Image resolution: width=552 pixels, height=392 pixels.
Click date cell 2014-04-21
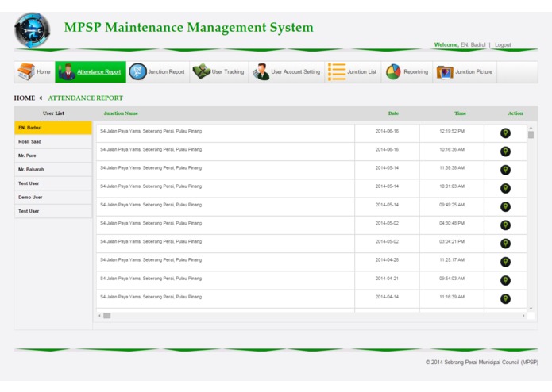pos(387,279)
